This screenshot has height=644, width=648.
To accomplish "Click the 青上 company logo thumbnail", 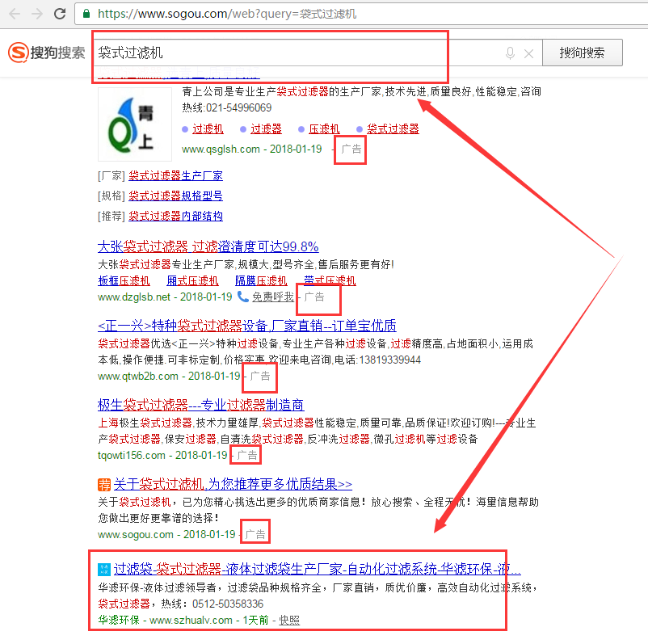I will (135, 124).
